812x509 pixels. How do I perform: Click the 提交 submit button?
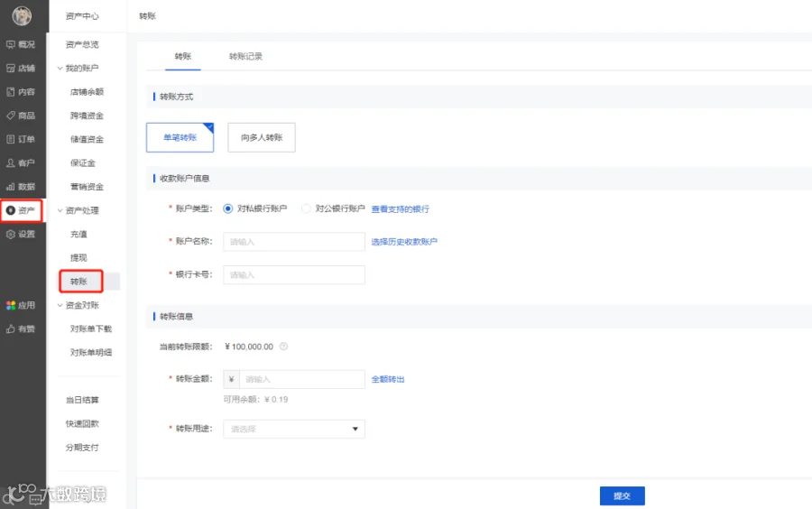[x=622, y=495]
